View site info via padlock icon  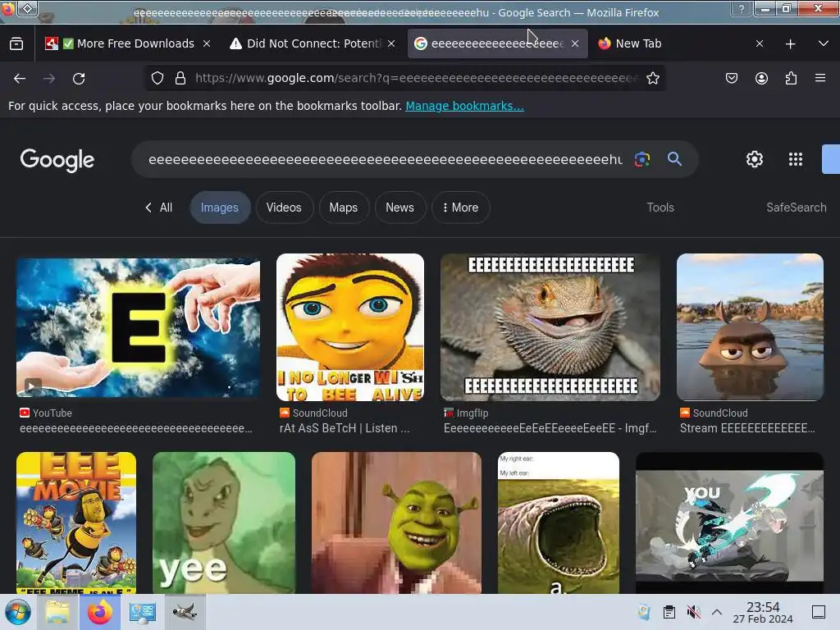pyautogui.click(x=180, y=78)
